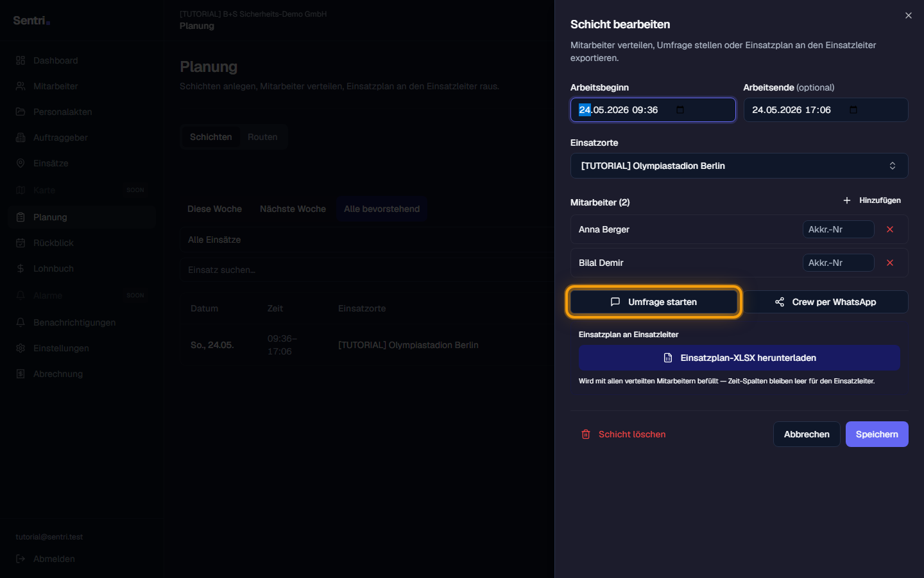Open the calendar picker in Arbeitsende field
924x578 pixels.
click(853, 110)
